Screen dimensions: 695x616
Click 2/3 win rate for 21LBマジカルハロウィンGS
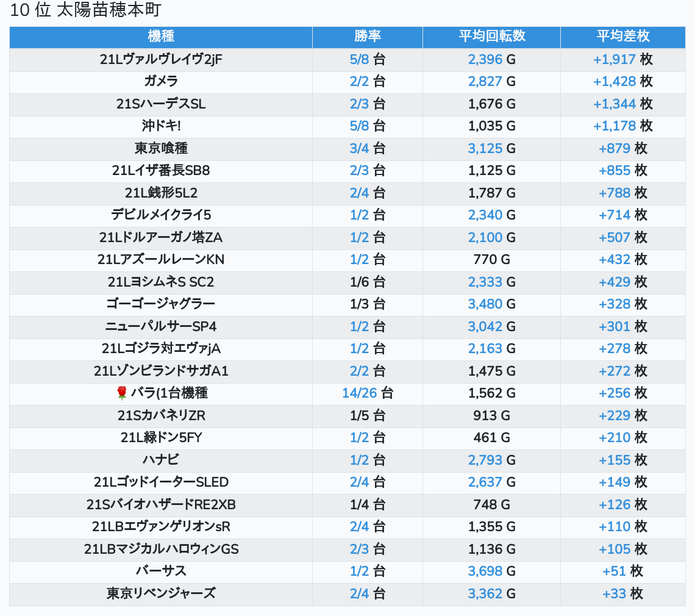point(359,549)
